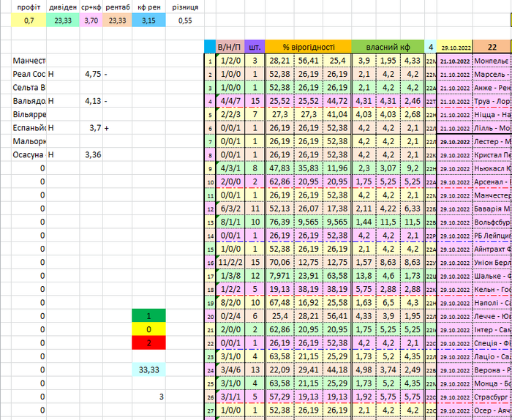Click the 11/2/2 cell in row 16
This screenshot has height=420, width=512.
(230, 262)
